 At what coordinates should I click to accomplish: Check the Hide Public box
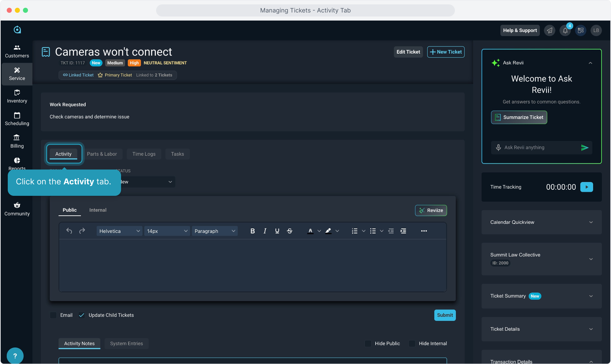pyautogui.click(x=368, y=343)
